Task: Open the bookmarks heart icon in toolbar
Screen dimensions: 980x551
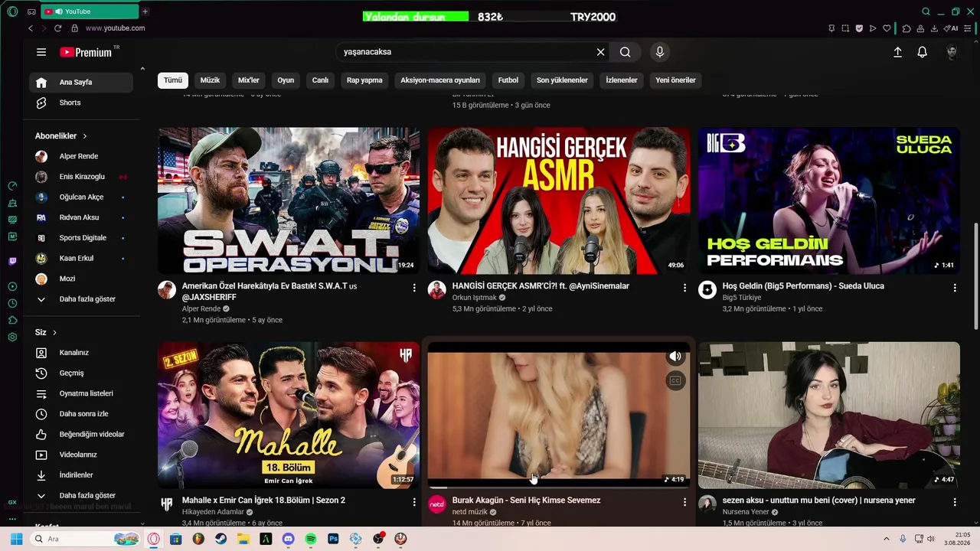Action: (x=887, y=28)
